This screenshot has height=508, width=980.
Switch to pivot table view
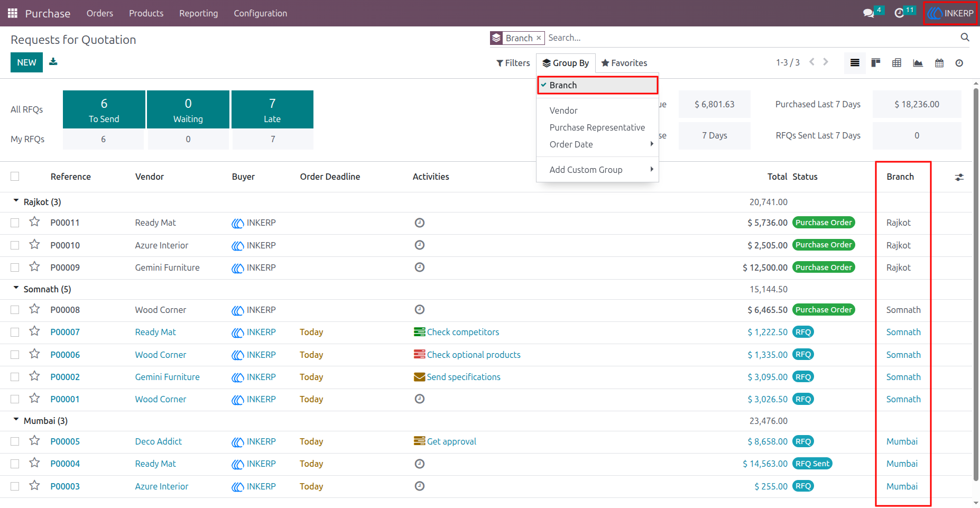pos(897,63)
